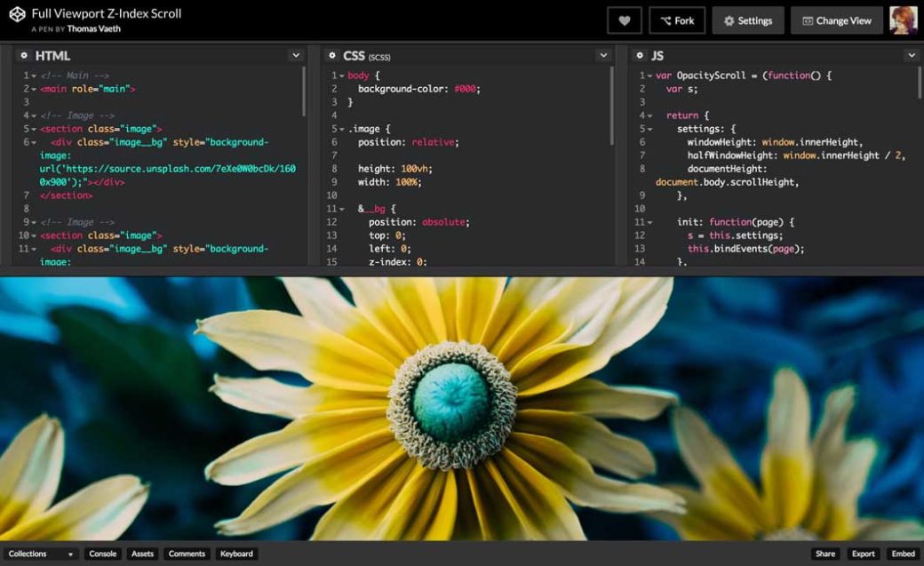The width and height of the screenshot is (924, 566).
Task: Open the CSS panel gear settings
Action: pos(331,55)
